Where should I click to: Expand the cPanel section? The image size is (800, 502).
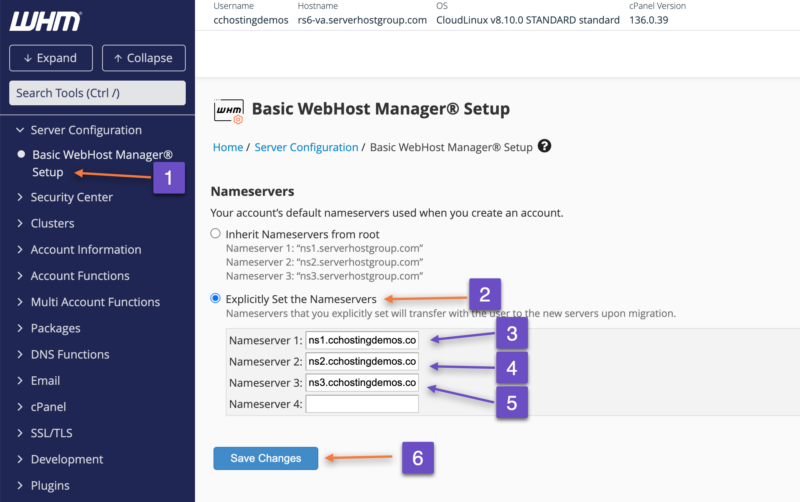tap(42, 407)
